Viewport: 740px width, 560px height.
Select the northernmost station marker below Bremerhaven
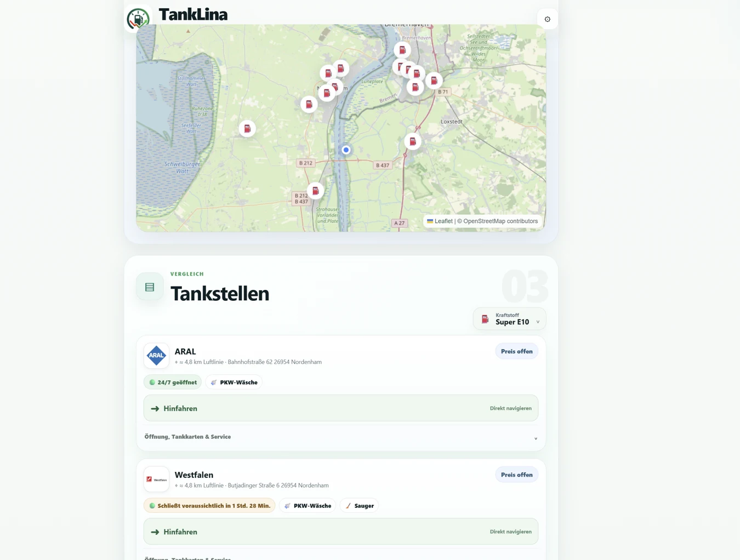402,50
